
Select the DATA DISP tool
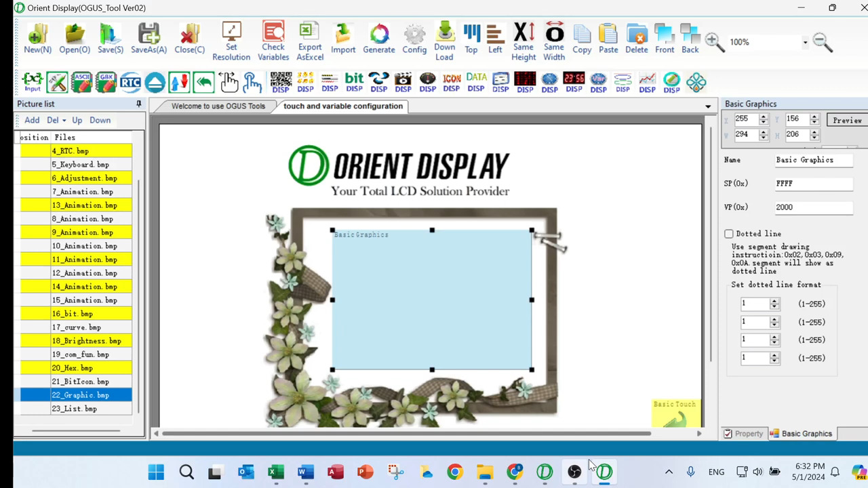[476, 82]
